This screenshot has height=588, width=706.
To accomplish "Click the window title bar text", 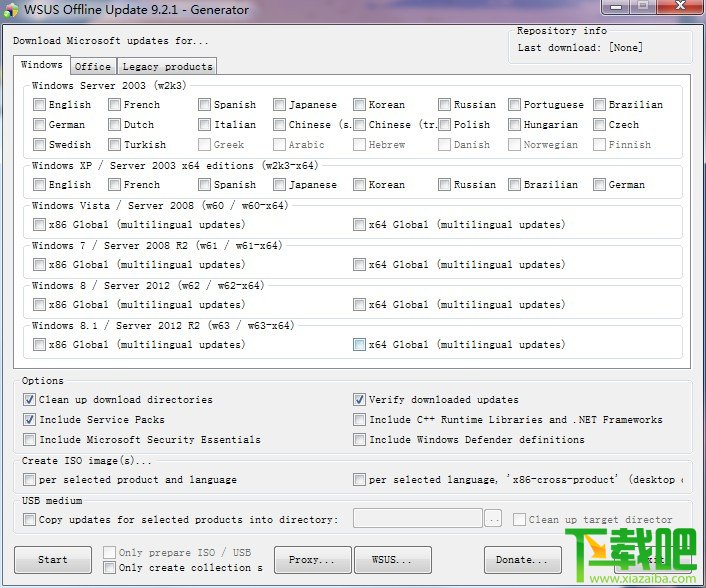I will click(x=136, y=10).
